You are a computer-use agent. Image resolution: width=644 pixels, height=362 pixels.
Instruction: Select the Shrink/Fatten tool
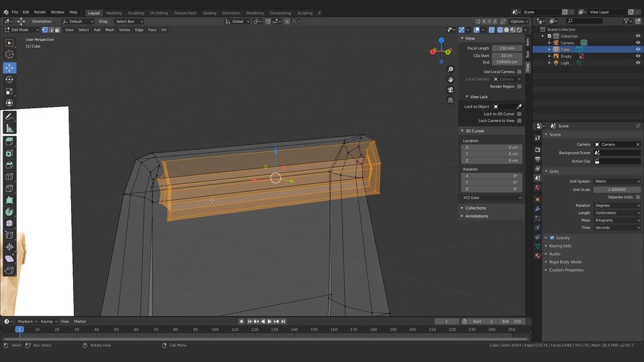click(x=10, y=247)
